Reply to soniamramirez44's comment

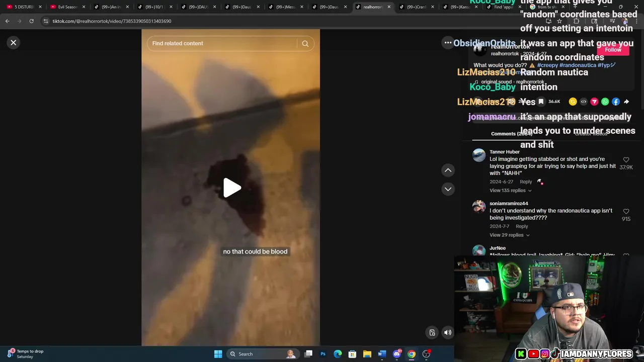pos(522,226)
